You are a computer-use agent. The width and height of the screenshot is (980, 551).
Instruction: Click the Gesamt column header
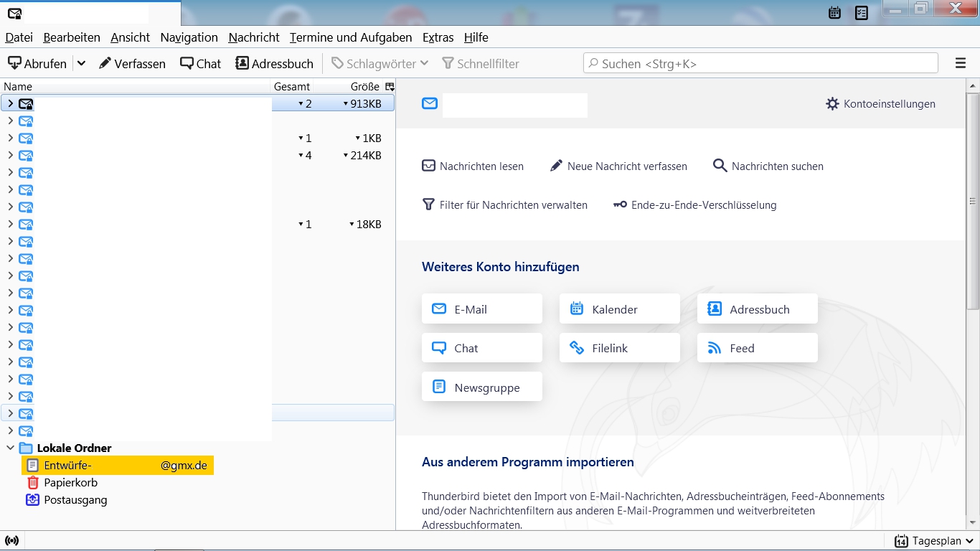(292, 86)
